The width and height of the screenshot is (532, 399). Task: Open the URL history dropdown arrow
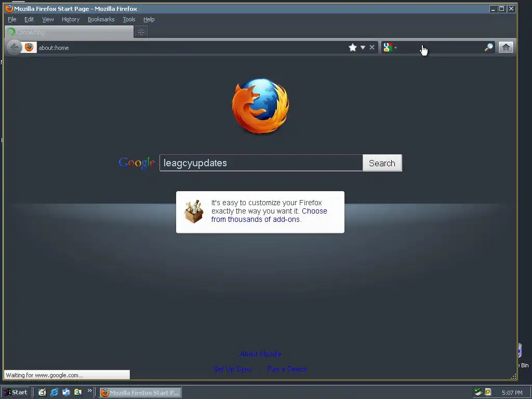pos(363,47)
